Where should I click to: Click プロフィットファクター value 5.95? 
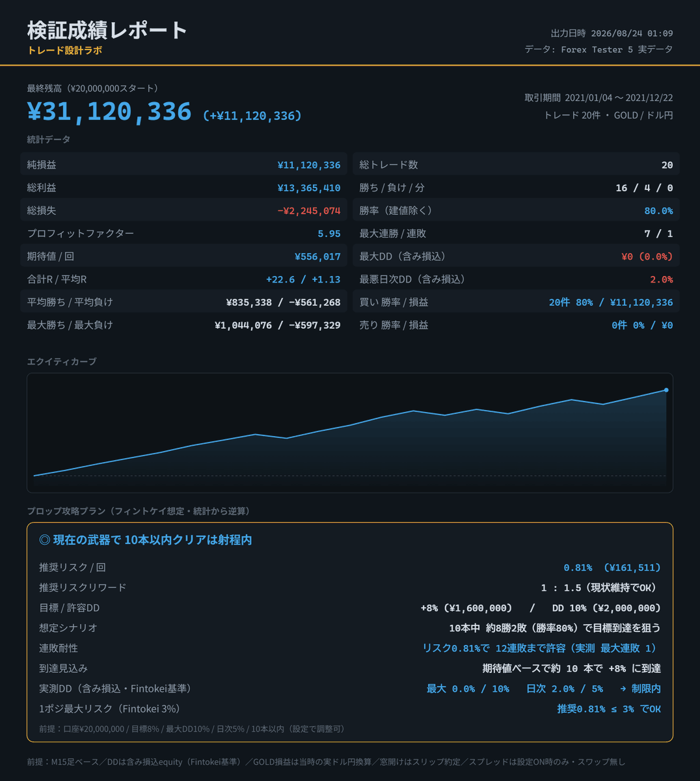[329, 234]
